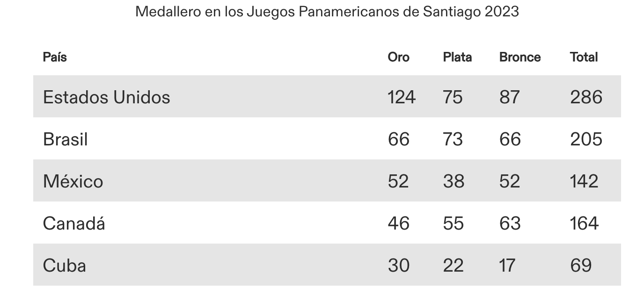This screenshot has width=644, height=288.
Task: Select the México country cell
Action: click(73, 181)
